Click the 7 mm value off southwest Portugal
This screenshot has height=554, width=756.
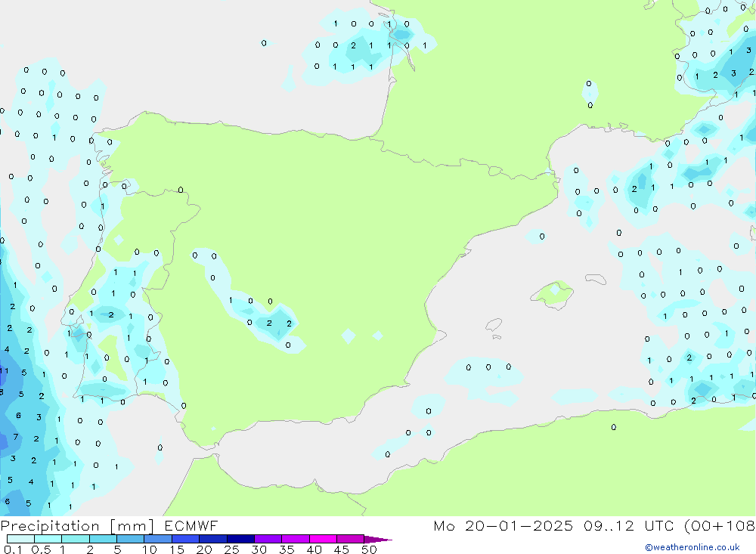click(15, 437)
